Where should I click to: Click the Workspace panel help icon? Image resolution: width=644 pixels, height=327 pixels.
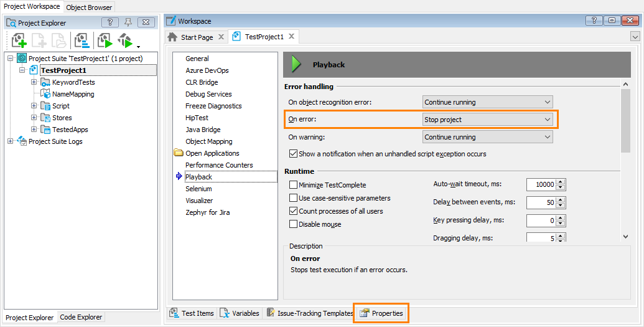point(594,21)
